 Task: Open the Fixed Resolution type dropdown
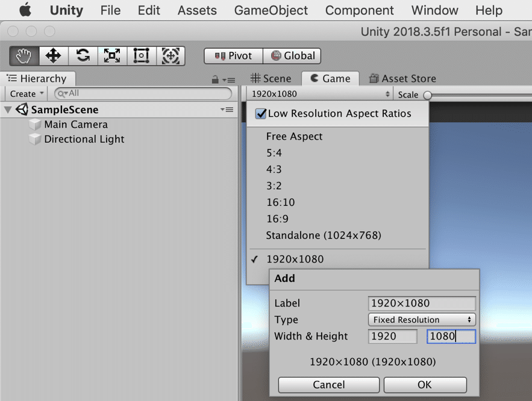coord(422,320)
